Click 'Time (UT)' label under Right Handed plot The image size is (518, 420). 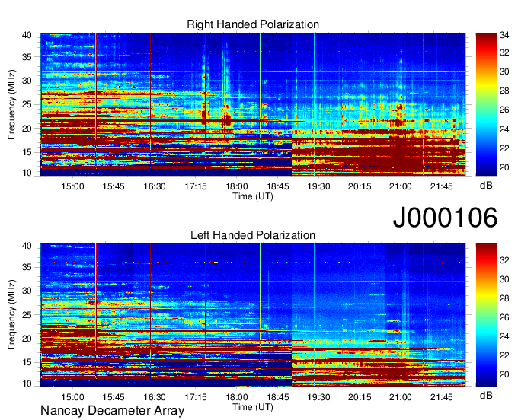coord(253,196)
